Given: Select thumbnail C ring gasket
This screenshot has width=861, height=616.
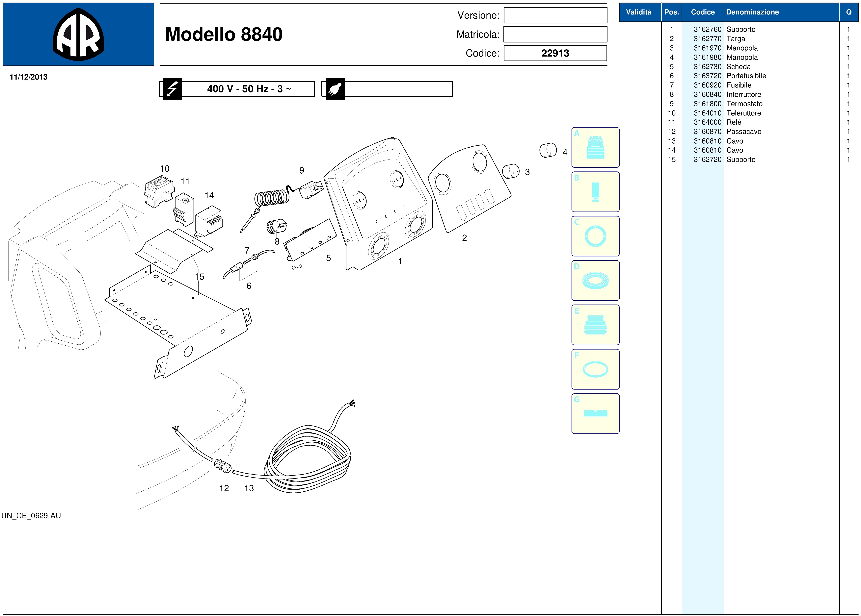Looking at the screenshot, I should coord(595,236).
